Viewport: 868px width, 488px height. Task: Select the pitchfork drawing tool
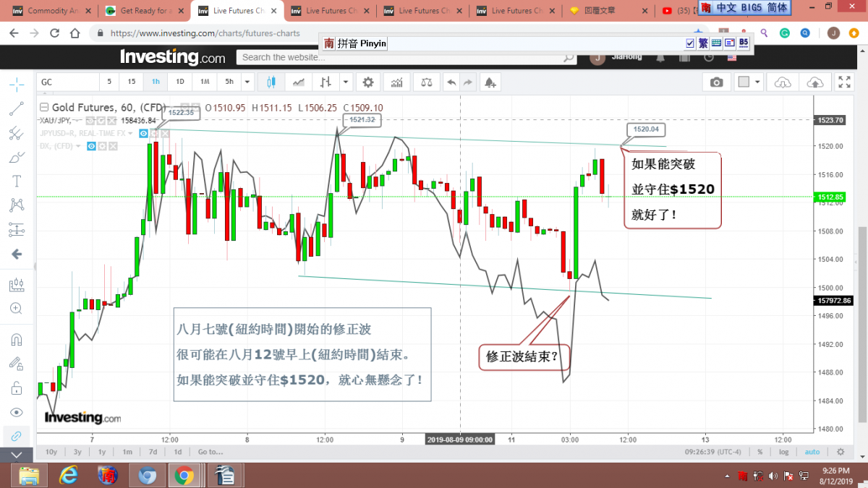[17, 133]
